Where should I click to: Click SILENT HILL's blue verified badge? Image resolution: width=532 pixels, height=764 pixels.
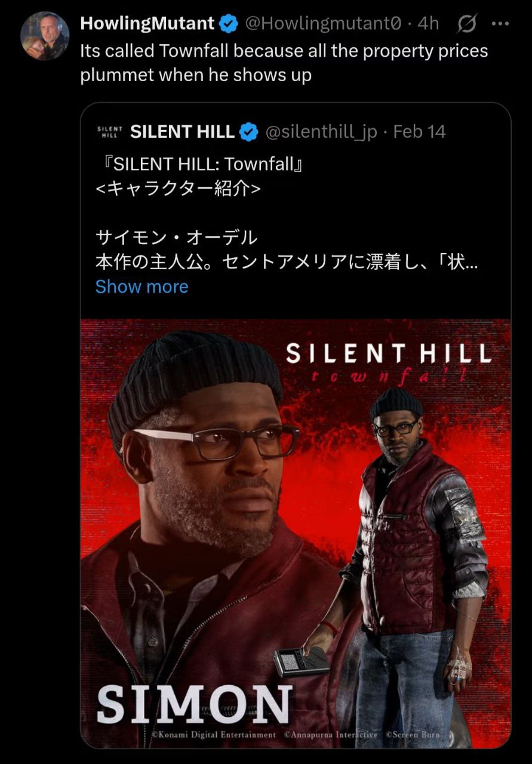(248, 132)
